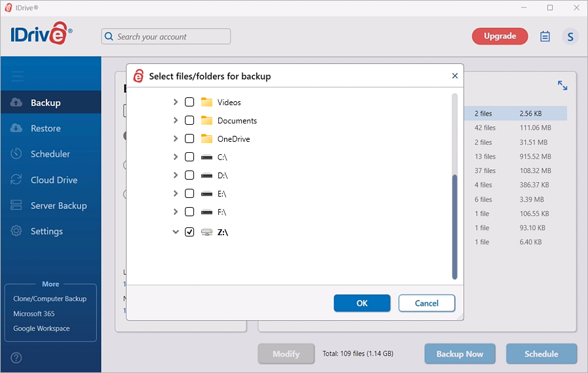
Task: Click the Videos folder icon
Action: pos(206,102)
